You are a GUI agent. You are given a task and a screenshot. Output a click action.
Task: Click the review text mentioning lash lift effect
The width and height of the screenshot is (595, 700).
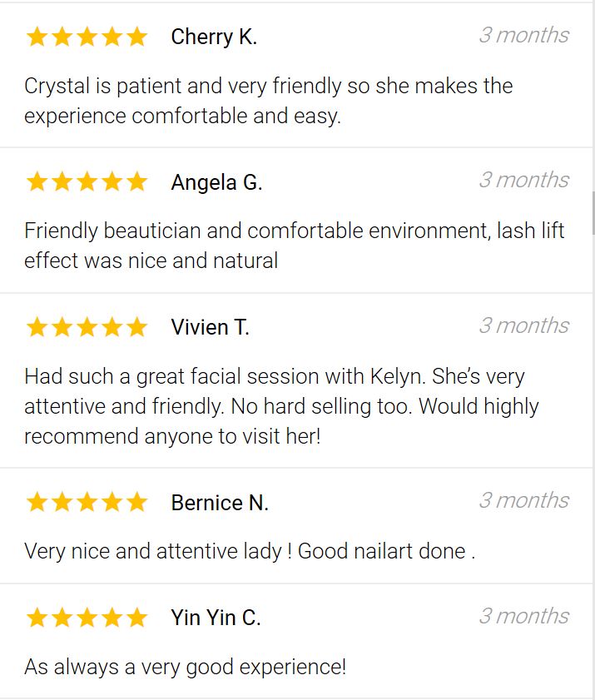click(294, 246)
